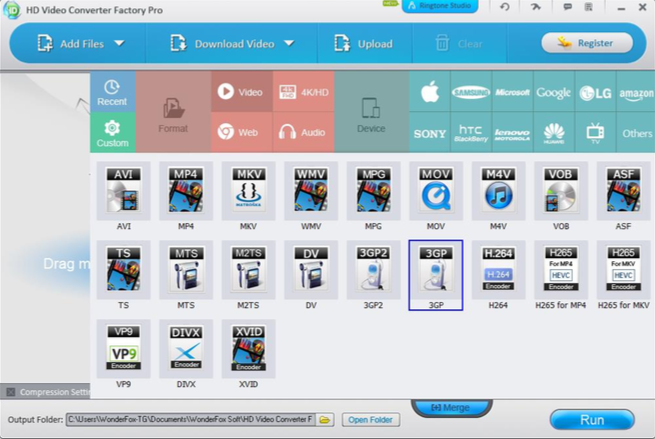Click the Open Folder button
The height and width of the screenshot is (439, 655).
(x=370, y=420)
